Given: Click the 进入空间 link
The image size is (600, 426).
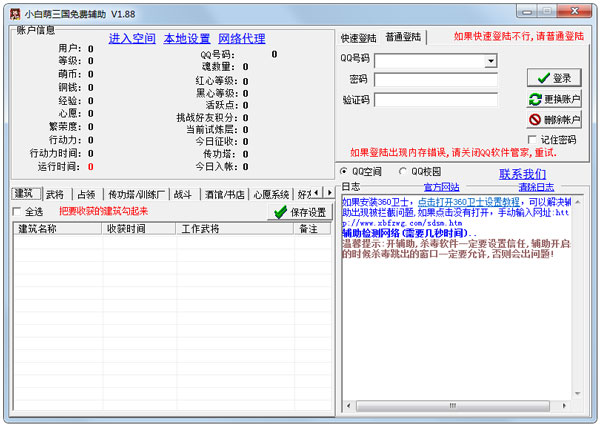Looking at the screenshot, I should click(x=132, y=39).
